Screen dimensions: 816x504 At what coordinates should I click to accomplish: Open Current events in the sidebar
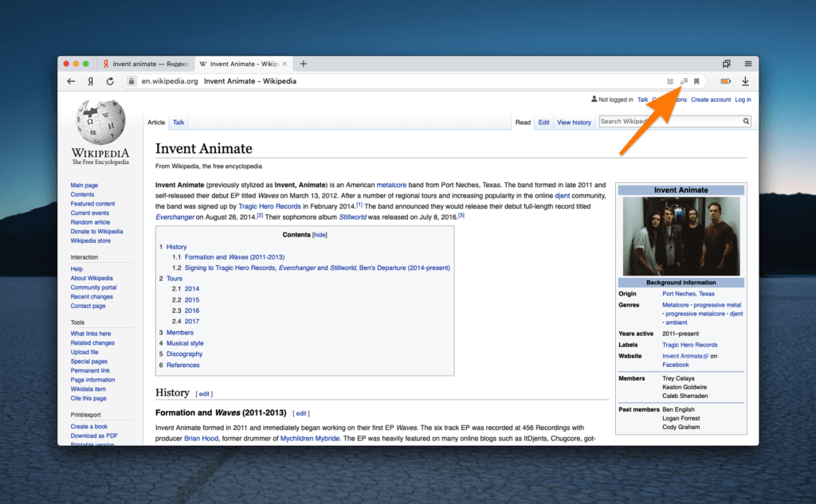click(x=90, y=213)
